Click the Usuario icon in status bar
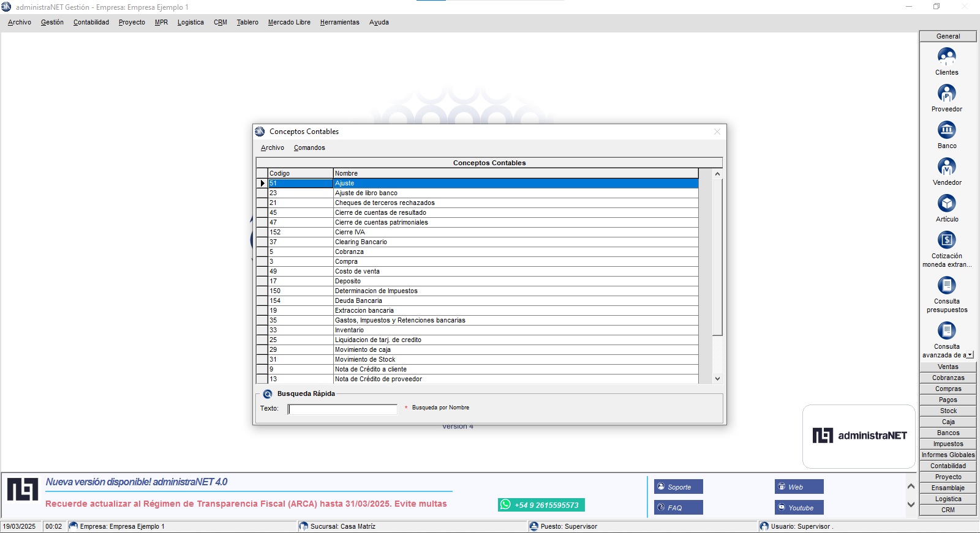Viewport: 980px width, 533px height. coord(764,526)
